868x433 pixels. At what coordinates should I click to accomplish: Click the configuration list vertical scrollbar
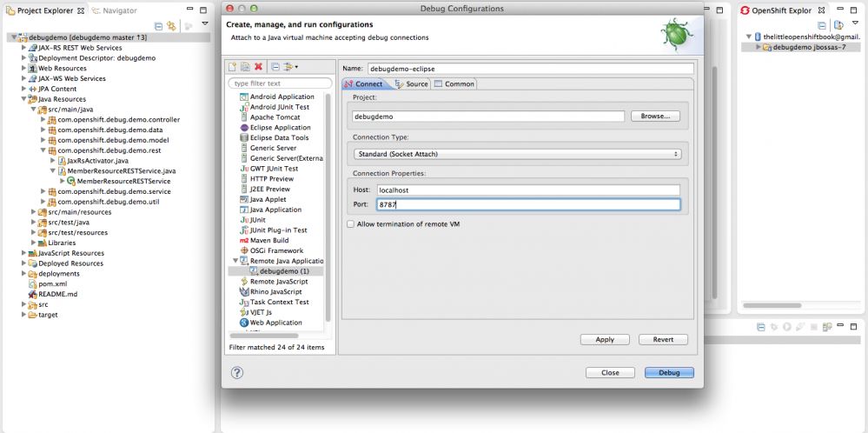(328, 207)
